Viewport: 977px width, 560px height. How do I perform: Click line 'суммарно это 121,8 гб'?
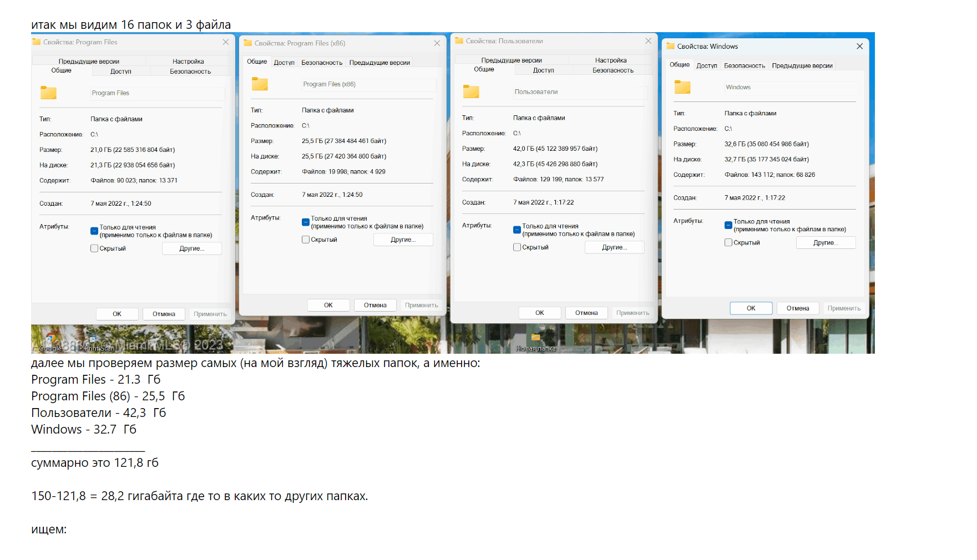[95, 463]
